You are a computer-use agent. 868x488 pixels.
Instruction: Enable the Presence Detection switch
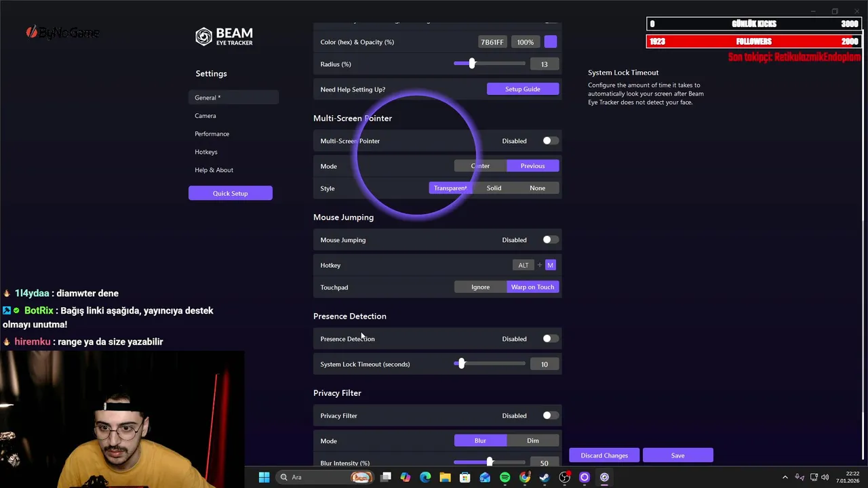click(550, 339)
